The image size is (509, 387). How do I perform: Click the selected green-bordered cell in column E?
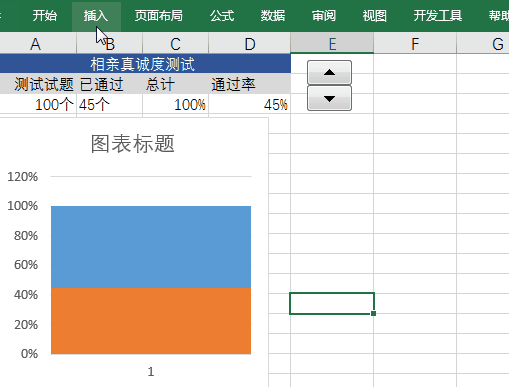pyautogui.click(x=332, y=303)
